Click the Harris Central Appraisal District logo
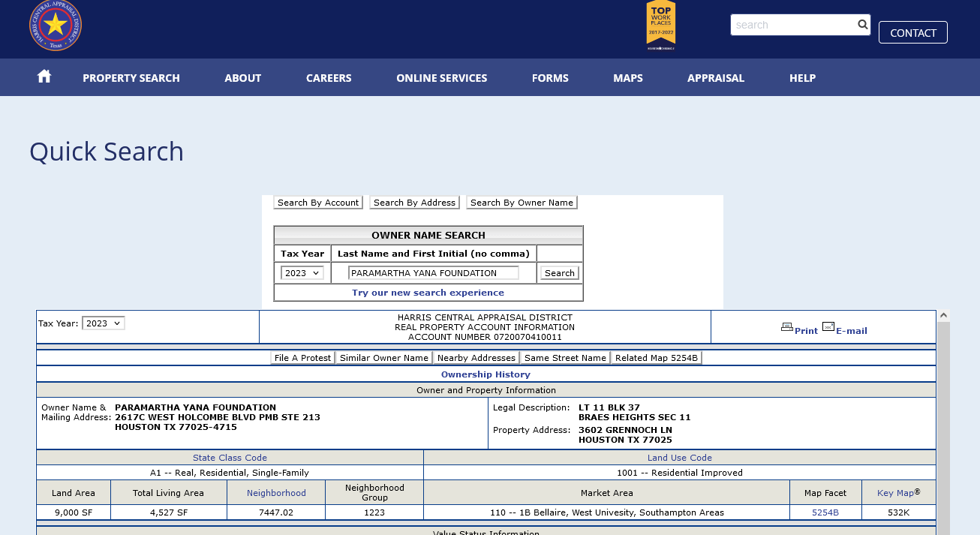The height and width of the screenshot is (535, 980). pos(56,26)
